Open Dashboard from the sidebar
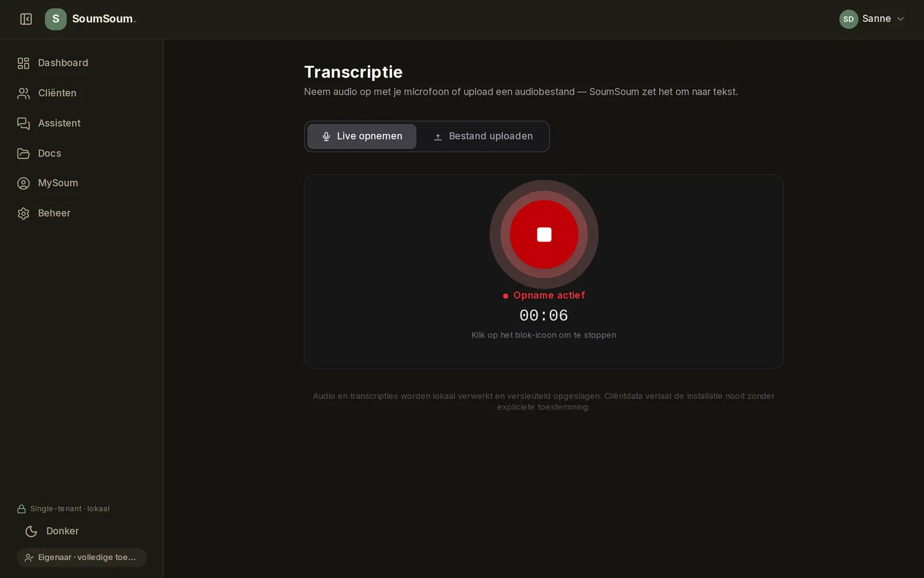 pos(81,63)
